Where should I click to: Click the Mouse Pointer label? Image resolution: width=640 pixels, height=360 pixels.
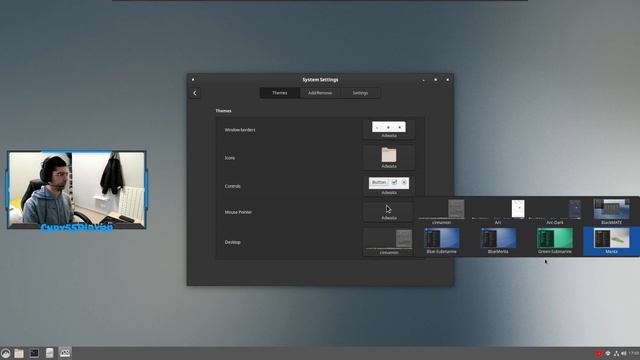pos(238,212)
